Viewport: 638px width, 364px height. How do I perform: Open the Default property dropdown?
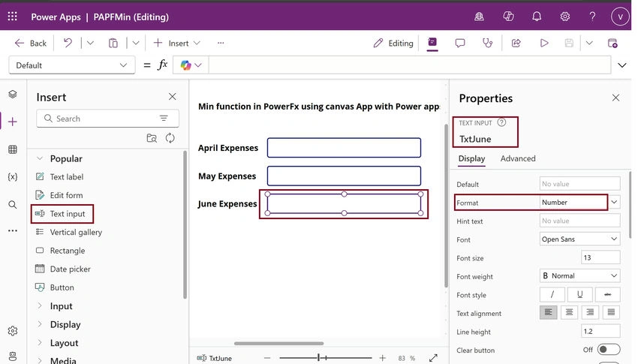72,65
